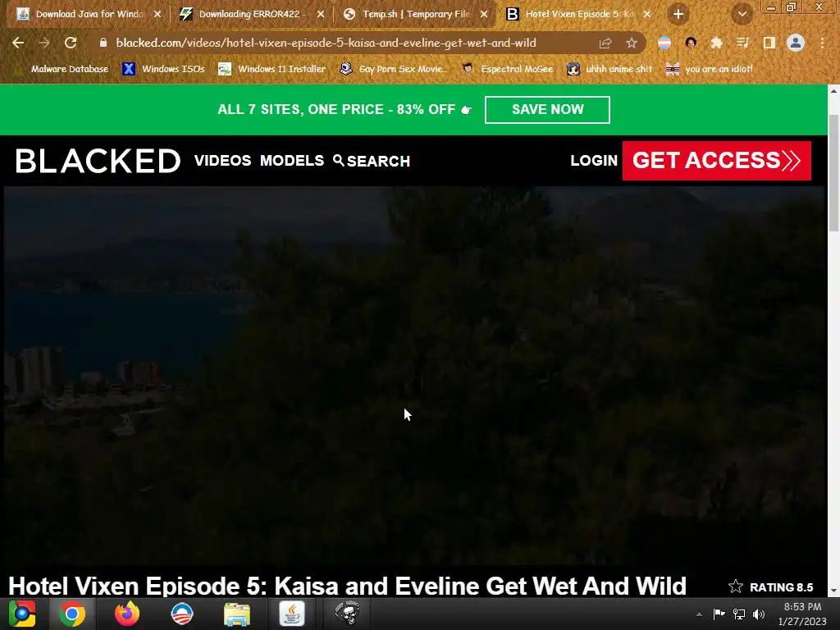
Task: Click the dark video player area
Action: (414, 375)
